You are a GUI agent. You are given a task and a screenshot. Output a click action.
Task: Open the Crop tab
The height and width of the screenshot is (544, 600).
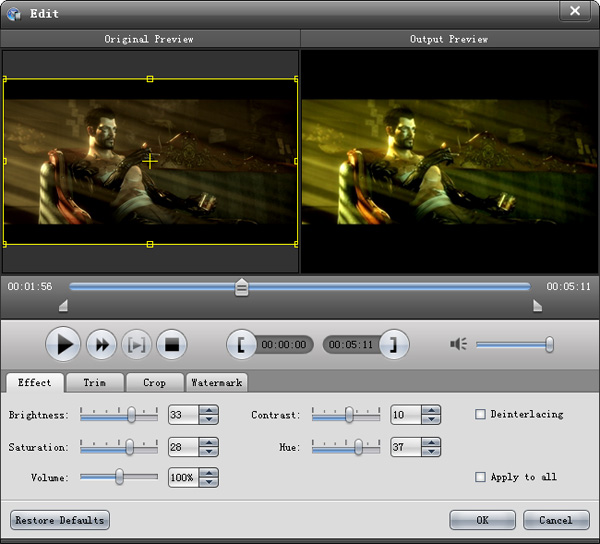[155, 383]
